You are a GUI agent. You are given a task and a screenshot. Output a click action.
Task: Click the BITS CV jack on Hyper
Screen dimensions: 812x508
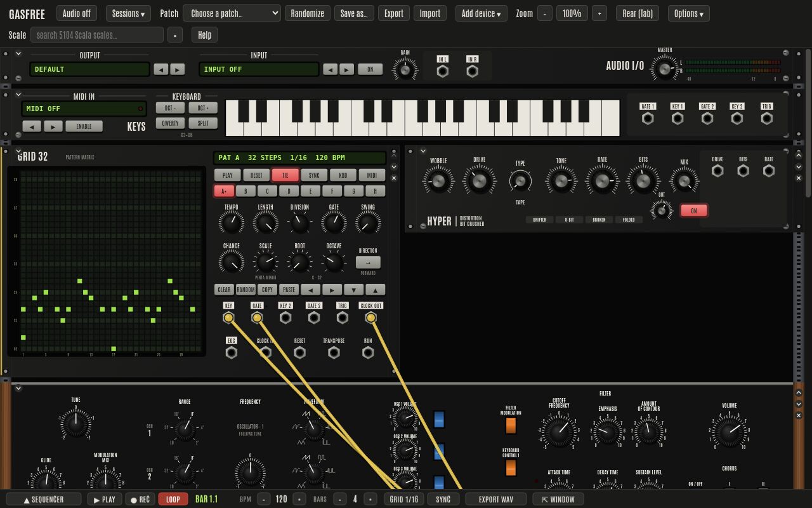pyautogui.click(x=743, y=171)
